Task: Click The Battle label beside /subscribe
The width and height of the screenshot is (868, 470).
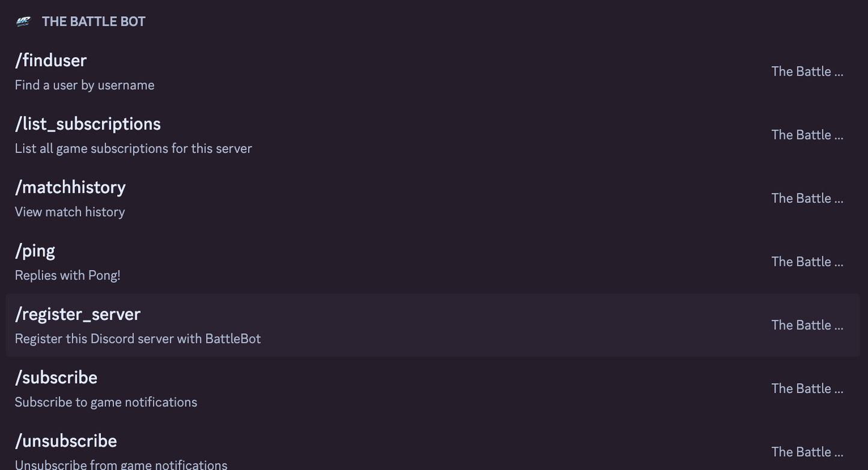Action: pos(807,389)
